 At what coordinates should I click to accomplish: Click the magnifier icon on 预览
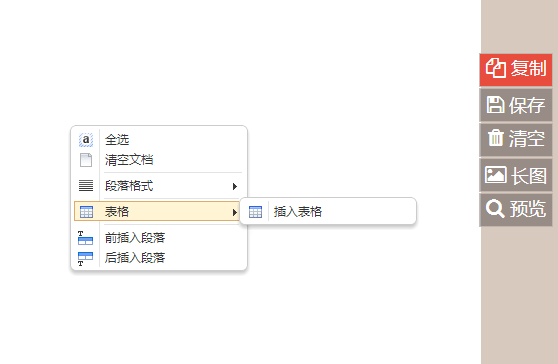click(495, 209)
